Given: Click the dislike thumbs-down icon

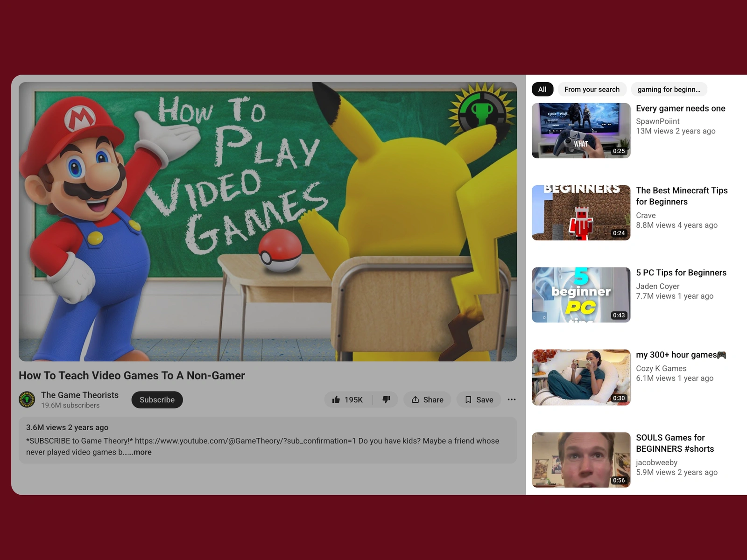Looking at the screenshot, I should 386,399.
